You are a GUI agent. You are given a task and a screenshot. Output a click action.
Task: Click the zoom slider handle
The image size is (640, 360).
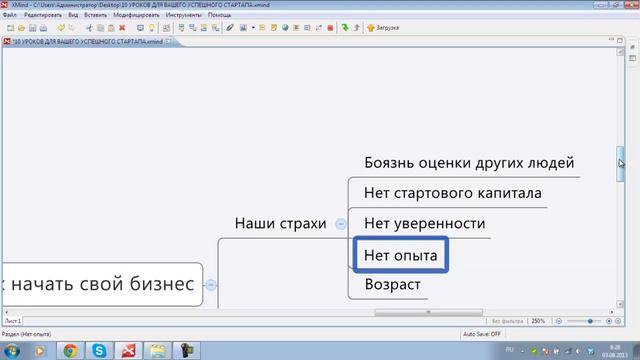pos(590,321)
